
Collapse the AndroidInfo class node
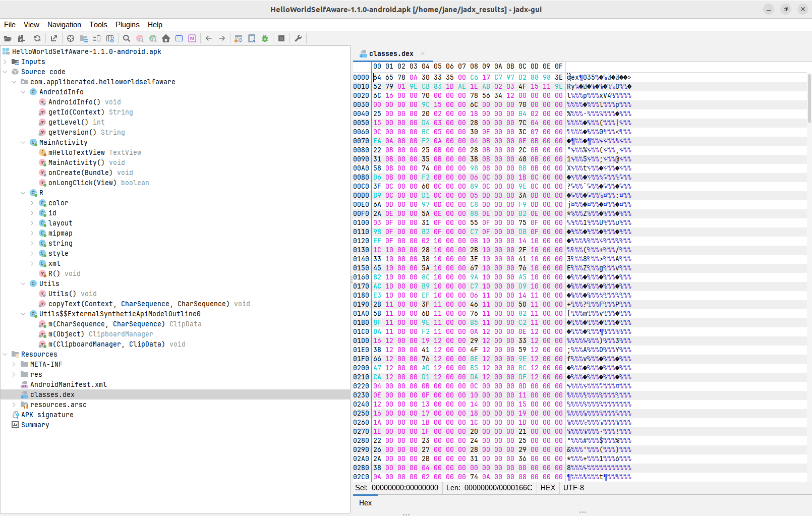coord(23,92)
